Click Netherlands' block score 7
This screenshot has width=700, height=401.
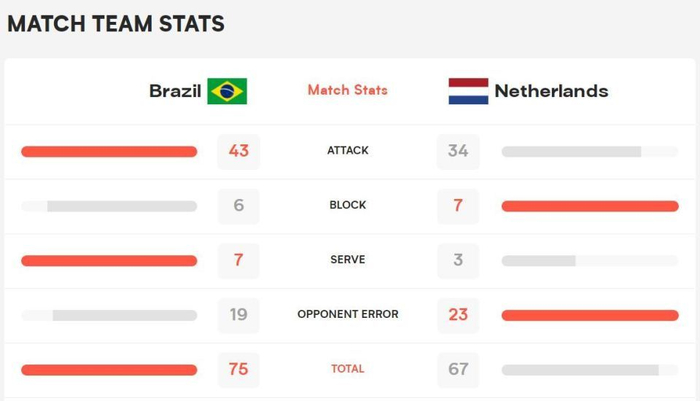pyautogui.click(x=458, y=206)
